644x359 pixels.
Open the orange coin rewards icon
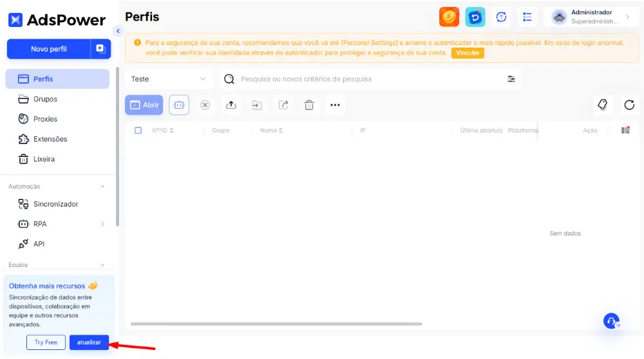449,17
